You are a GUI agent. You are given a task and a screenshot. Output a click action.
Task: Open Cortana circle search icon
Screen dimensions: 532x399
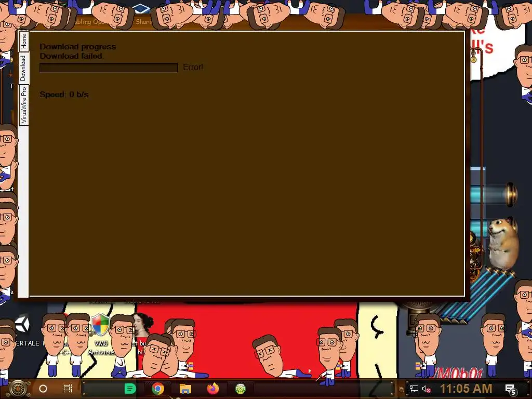[43, 389]
